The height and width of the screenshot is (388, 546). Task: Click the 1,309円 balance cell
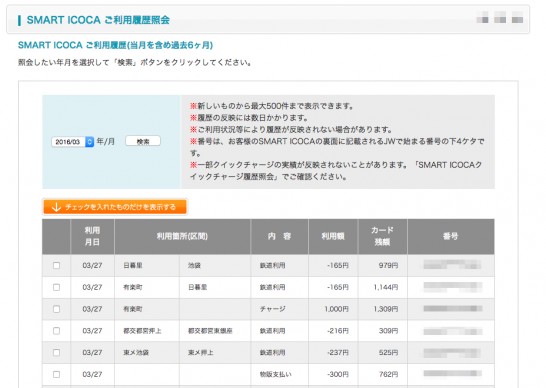(382, 309)
